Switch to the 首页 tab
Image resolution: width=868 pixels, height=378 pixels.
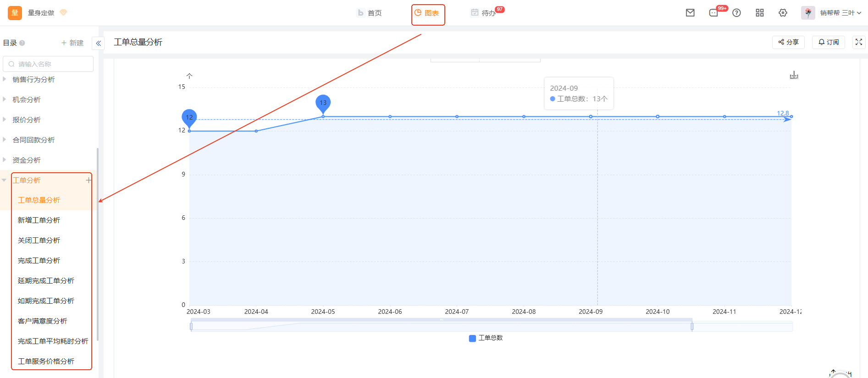click(x=370, y=13)
